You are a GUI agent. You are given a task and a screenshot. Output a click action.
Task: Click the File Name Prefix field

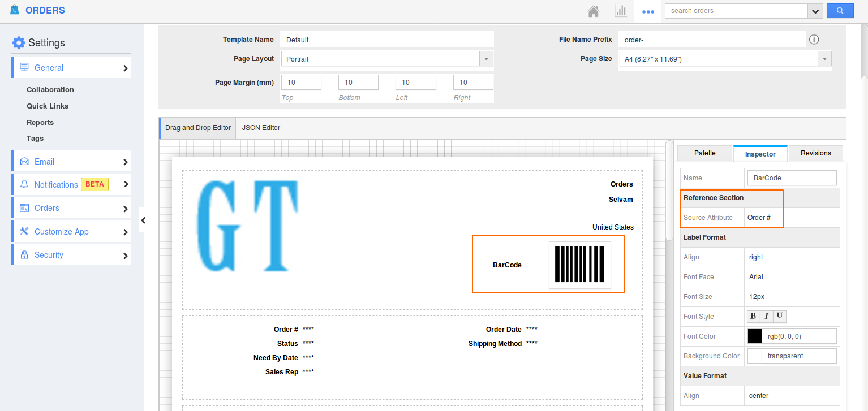point(712,40)
